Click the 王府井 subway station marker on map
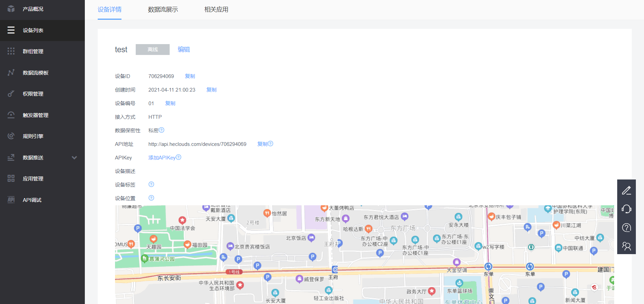 [x=335, y=269]
